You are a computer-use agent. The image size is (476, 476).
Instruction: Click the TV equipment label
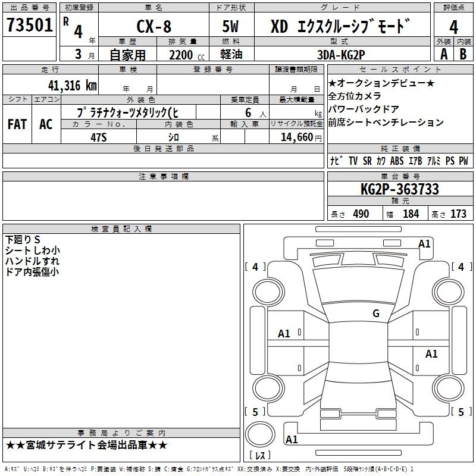(353, 161)
